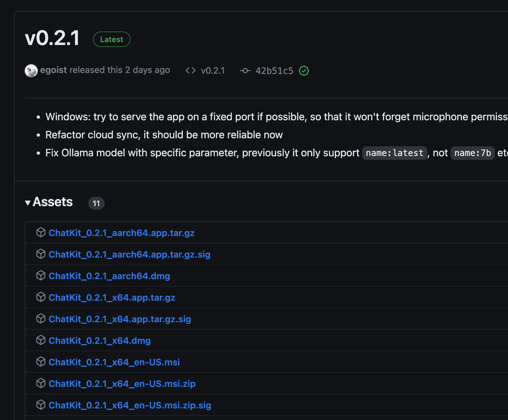Click package icon for x64.app.tar.gz.sig
This screenshot has width=508, height=420.
pos(41,318)
